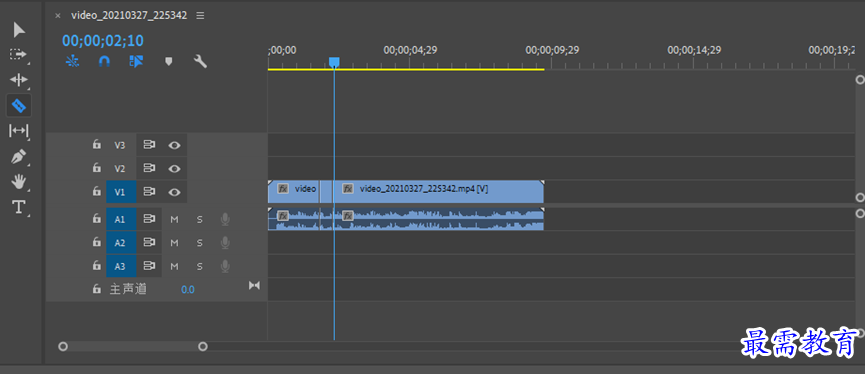
Task: Enable voice-over record on A3
Action: click(225, 266)
